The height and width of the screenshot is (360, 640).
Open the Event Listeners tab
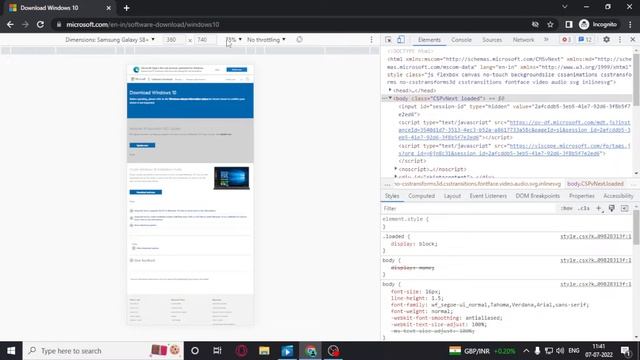488,196
